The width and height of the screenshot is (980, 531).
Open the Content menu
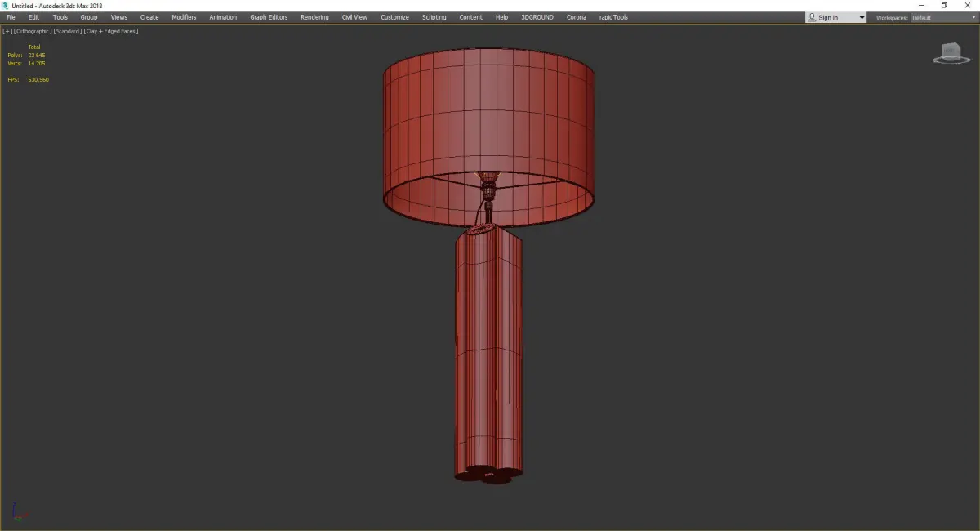click(470, 17)
